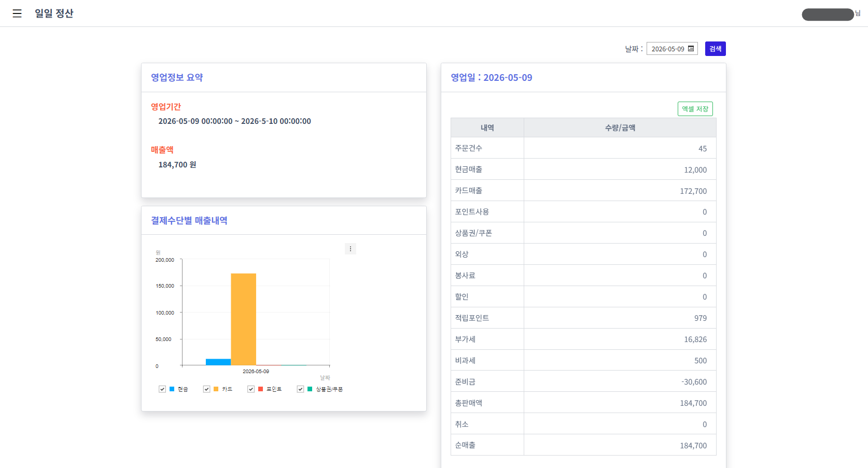Click the 일일 정산 page title
868x468 pixels.
(54, 13)
